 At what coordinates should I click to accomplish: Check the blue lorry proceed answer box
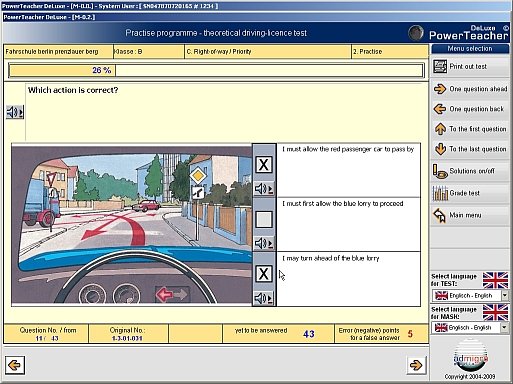tap(264, 219)
